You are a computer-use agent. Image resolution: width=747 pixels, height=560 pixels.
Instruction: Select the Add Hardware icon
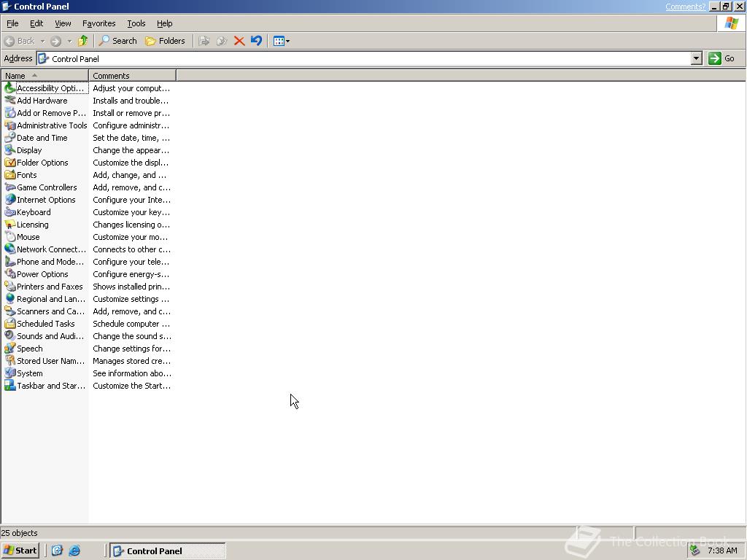pos(9,101)
